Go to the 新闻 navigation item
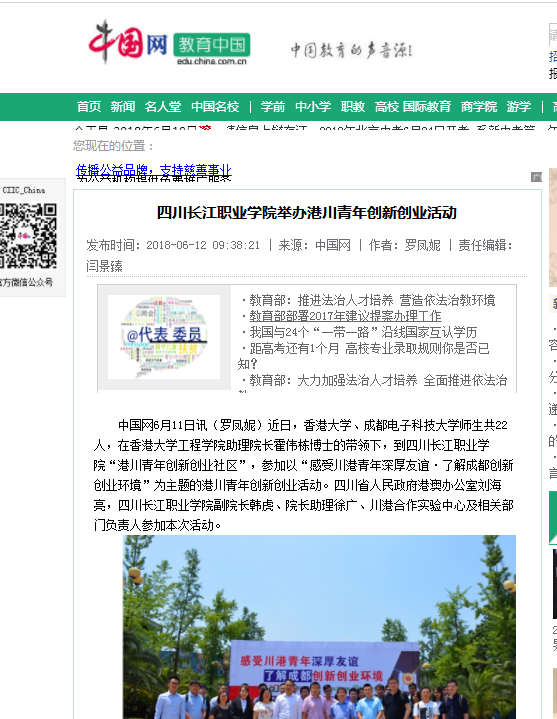This screenshot has width=557, height=719. [122, 107]
